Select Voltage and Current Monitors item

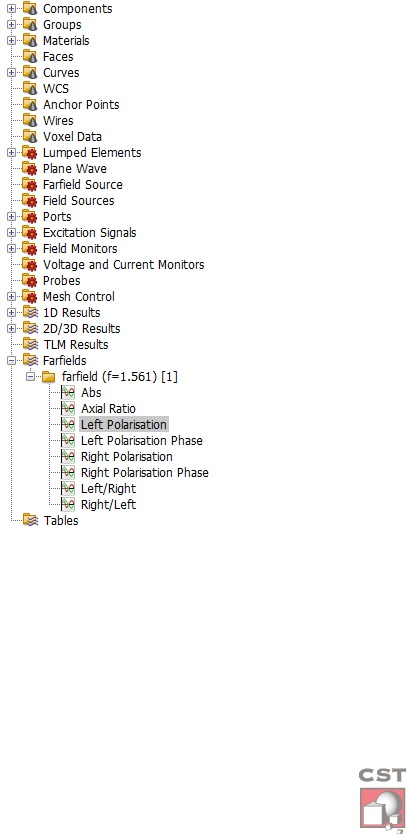coord(124,265)
